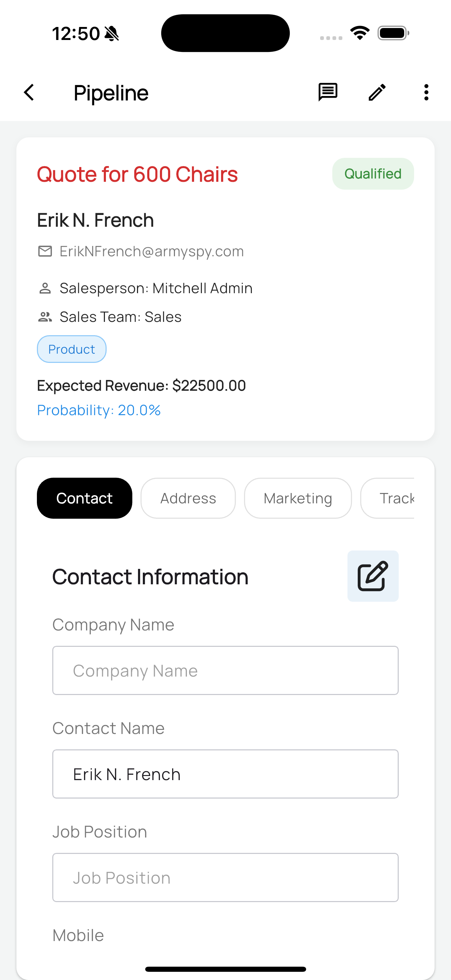Focus the Contact Name field

click(x=225, y=774)
